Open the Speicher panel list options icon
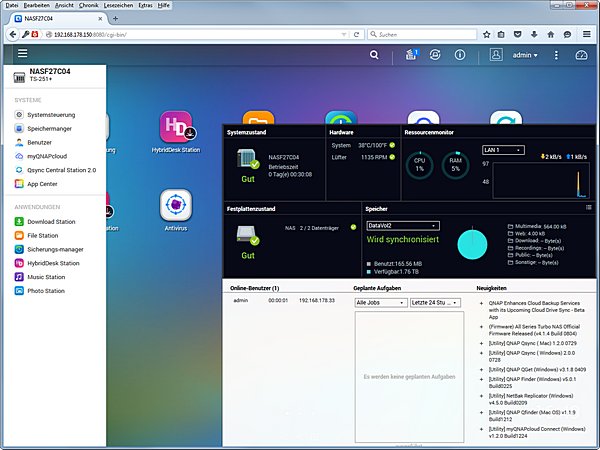This screenshot has height=450, width=600. pos(589,207)
